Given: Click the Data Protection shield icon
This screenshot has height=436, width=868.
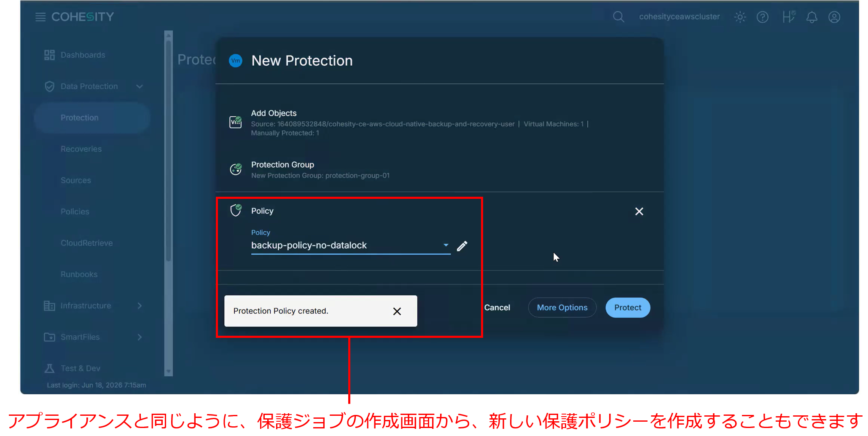Looking at the screenshot, I should click(49, 86).
